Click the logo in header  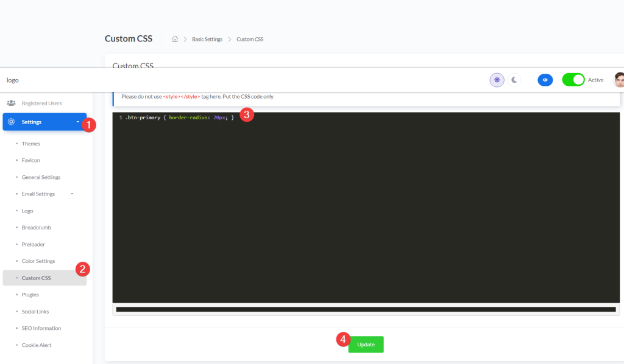[12, 80]
